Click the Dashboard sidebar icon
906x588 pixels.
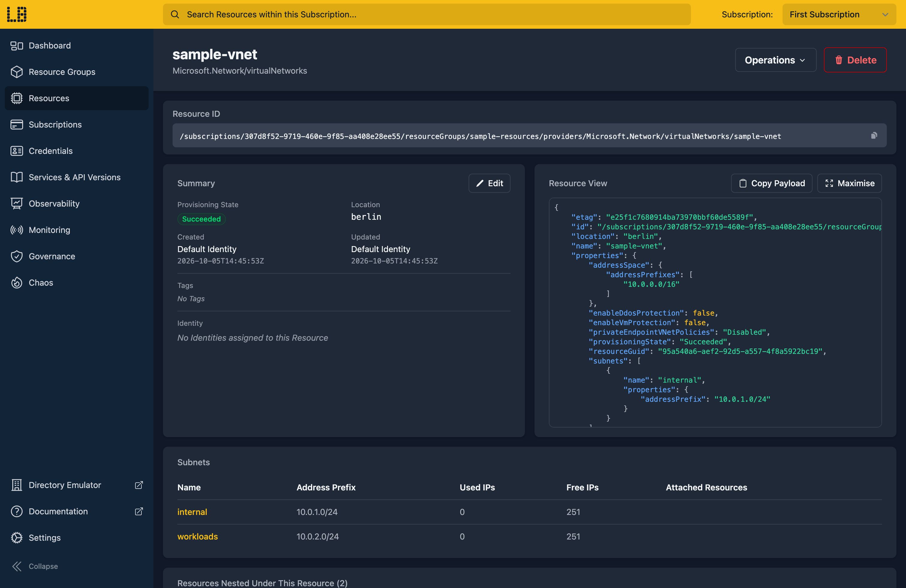[x=17, y=46]
